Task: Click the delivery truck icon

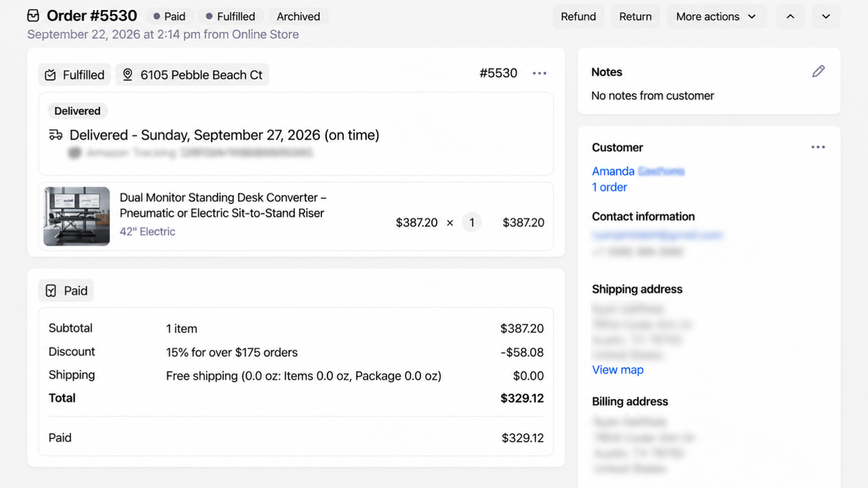Action: (x=56, y=135)
